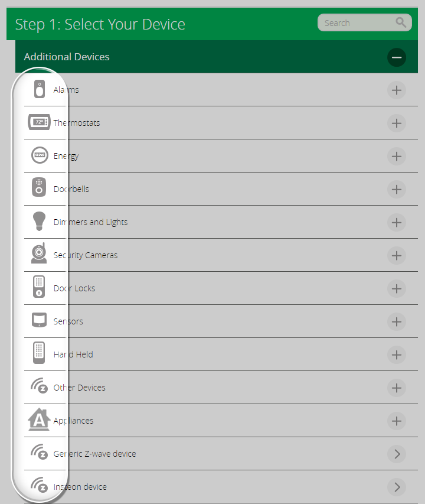Expand the Appliances plus button
The width and height of the screenshot is (425, 504).
click(x=397, y=421)
